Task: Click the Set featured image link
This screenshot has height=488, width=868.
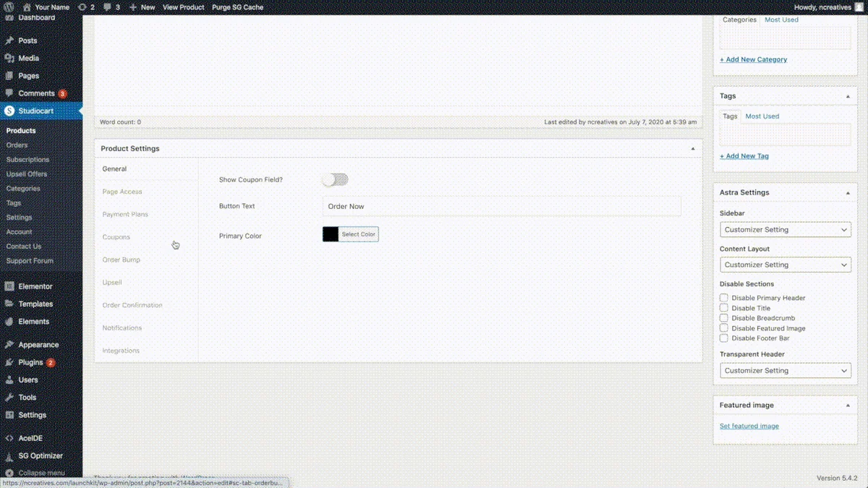Action: pos(749,426)
